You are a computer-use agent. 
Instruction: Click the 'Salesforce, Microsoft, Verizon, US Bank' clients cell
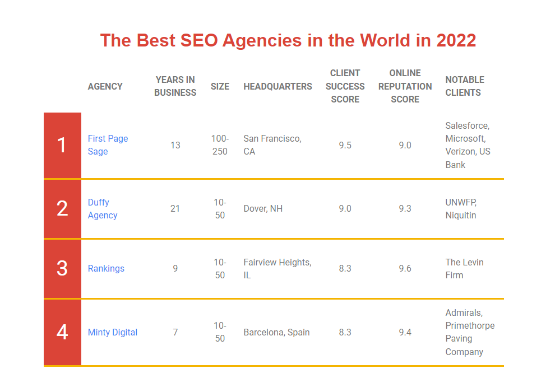(x=468, y=145)
